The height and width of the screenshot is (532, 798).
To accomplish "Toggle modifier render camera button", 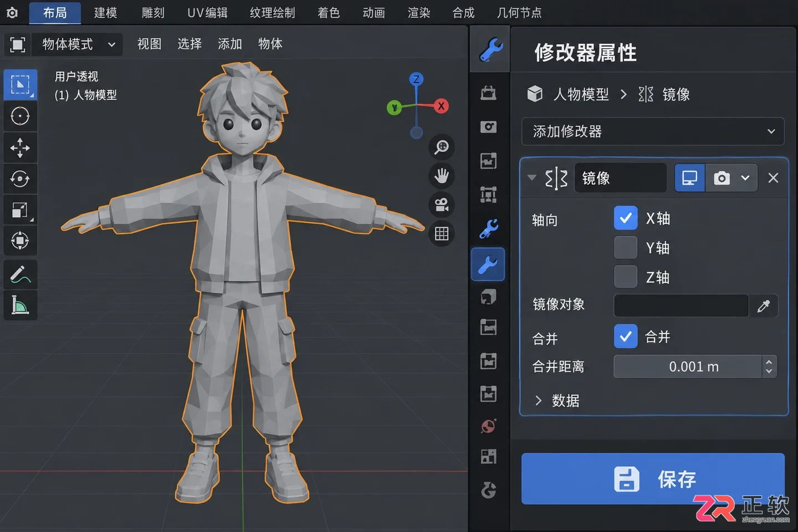I will coord(722,178).
